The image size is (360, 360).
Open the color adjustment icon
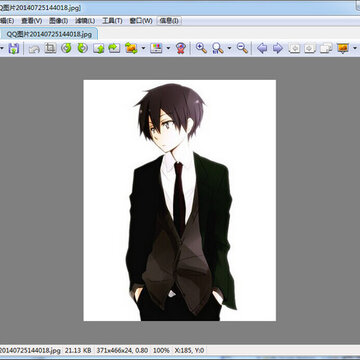click(x=156, y=49)
